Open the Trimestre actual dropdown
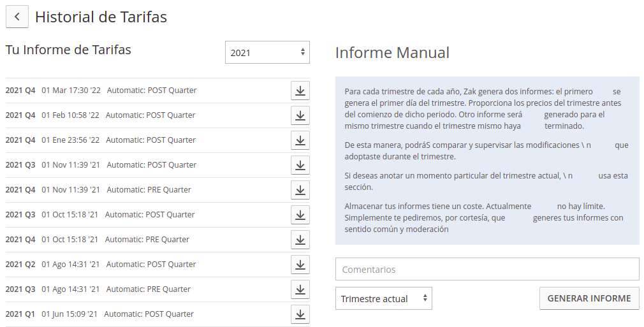This screenshot has width=644, height=327. pyautogui.click(x=384, y=298)
